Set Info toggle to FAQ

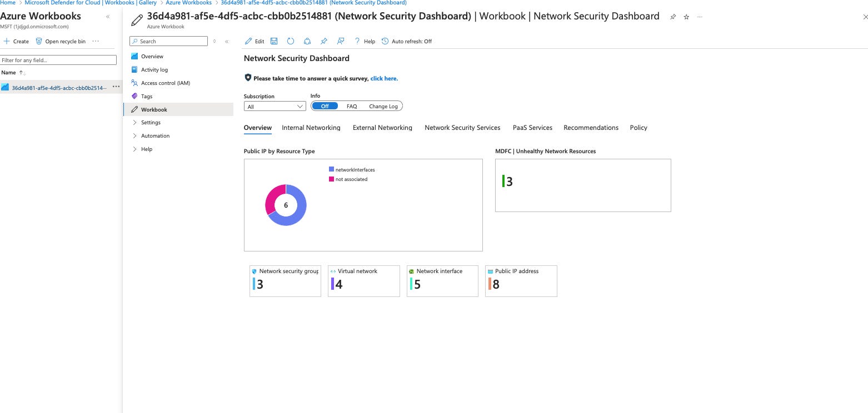tap(352, 106)
